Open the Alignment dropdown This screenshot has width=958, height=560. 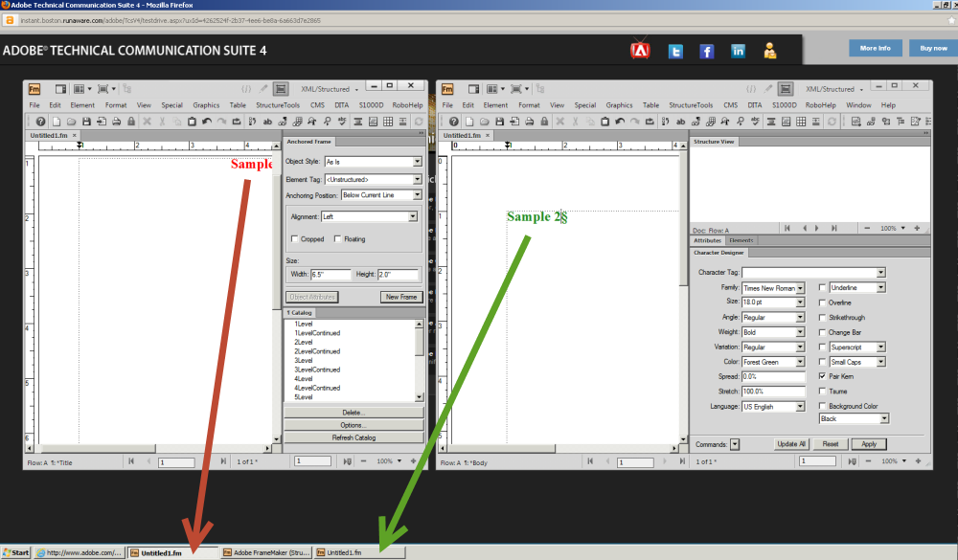point(413,216)
